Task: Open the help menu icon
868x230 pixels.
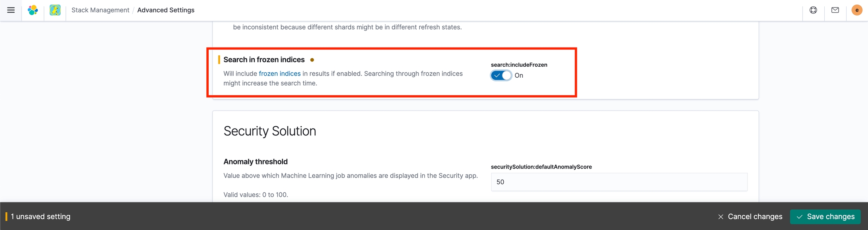Action: pyautogui.click(x=813, y=10)
